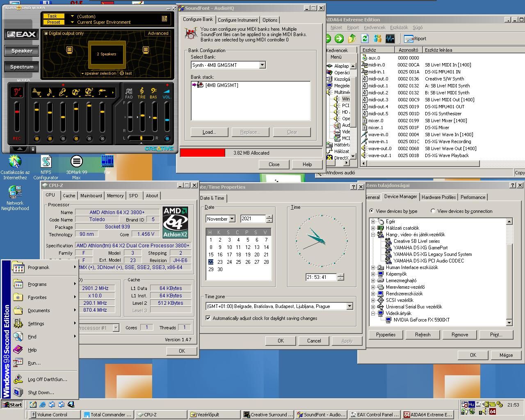Select day 15 in the calendar

point(211,255)
